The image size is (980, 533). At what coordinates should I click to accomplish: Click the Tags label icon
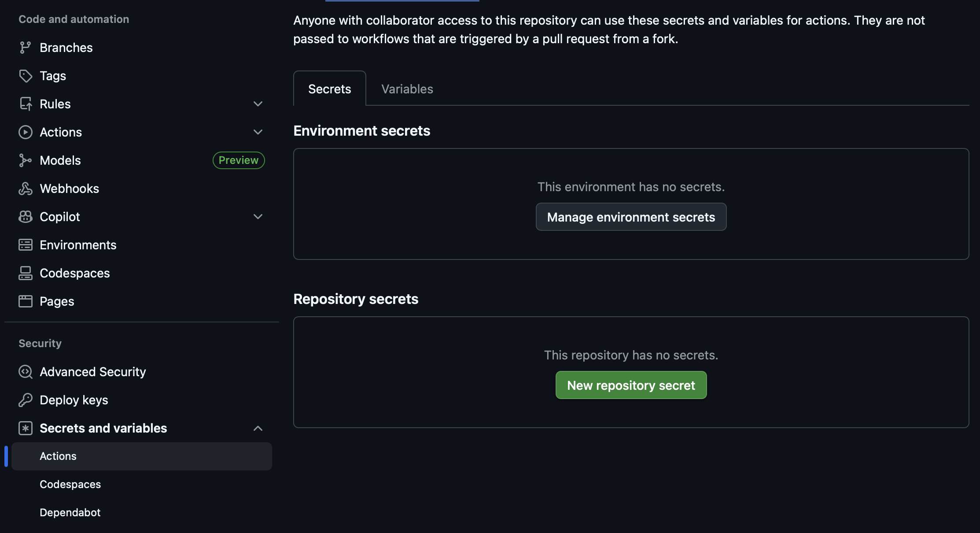[25, 76]
